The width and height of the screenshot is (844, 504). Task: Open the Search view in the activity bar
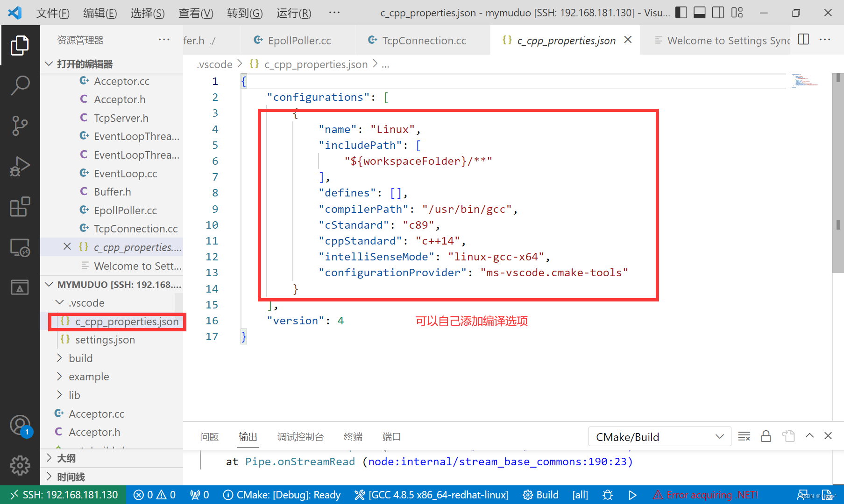(x=20, y=85)
